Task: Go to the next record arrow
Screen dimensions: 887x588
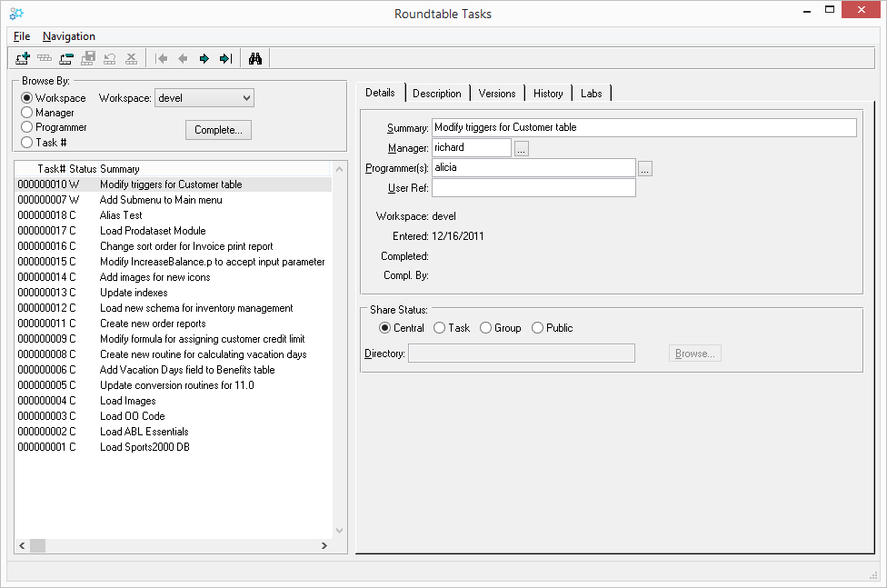Action: [204, 58]
